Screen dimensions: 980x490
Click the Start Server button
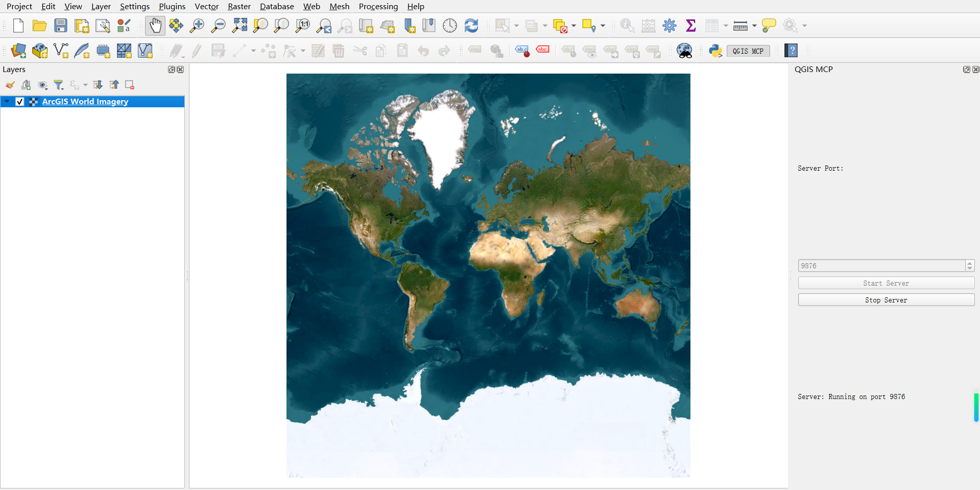pyautogui.click(x=886, y=283)
